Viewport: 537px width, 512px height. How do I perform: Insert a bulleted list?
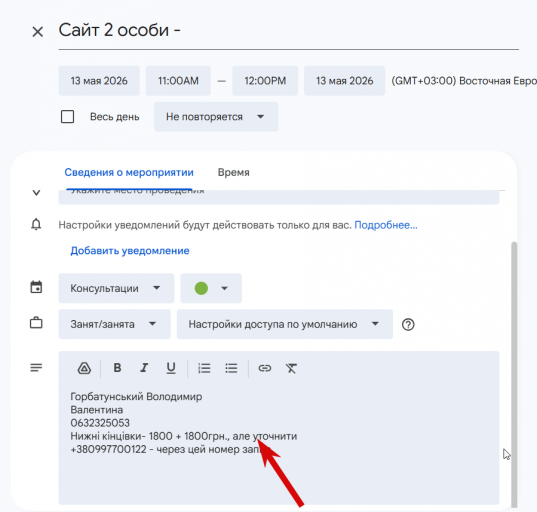231,368
